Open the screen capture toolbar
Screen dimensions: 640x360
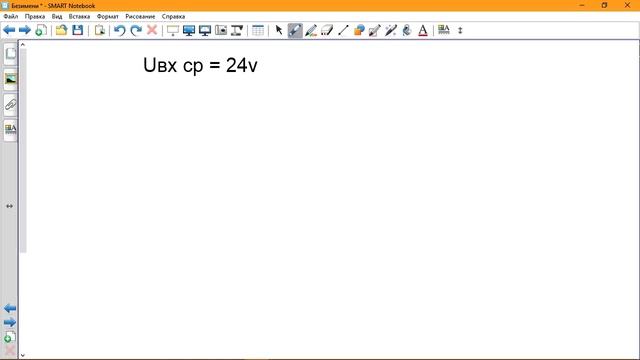tap(221, 30)
